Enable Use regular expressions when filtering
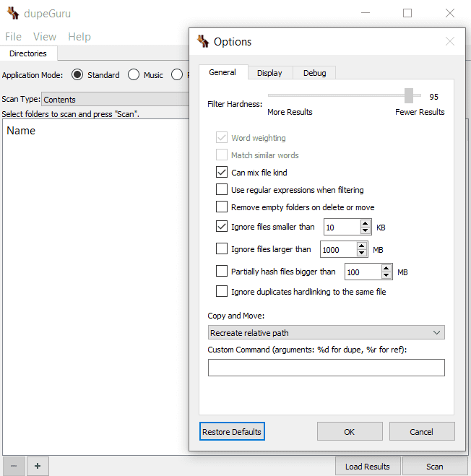Viewport: 471px width, 476px height. tap(222, 189)
